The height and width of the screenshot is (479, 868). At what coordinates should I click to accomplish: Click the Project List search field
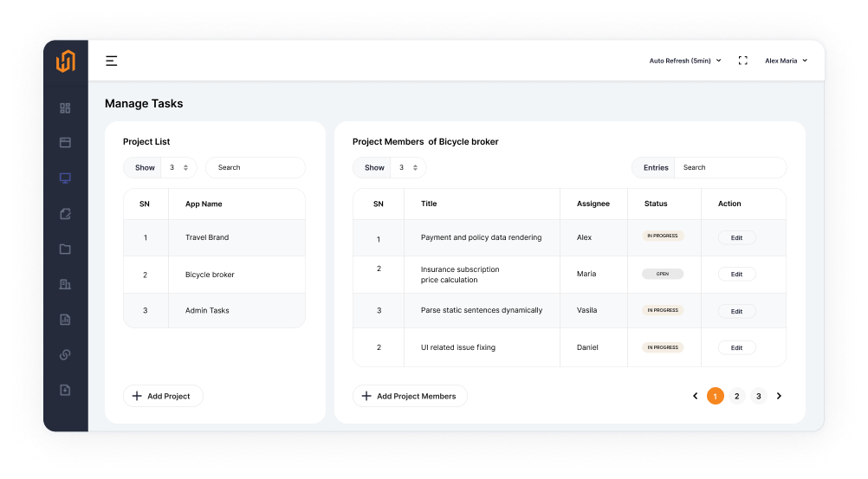point(255,168)
